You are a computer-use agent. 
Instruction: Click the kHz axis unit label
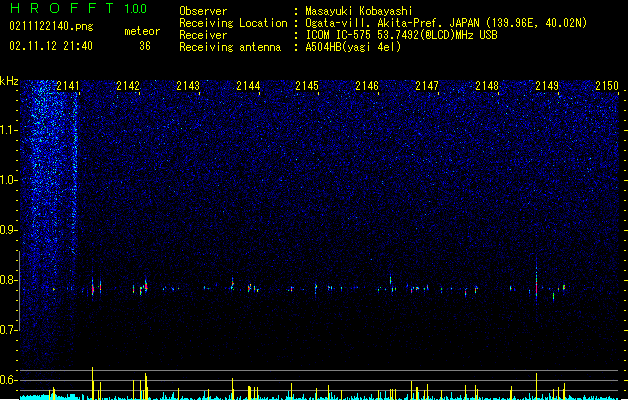(9, 81)
